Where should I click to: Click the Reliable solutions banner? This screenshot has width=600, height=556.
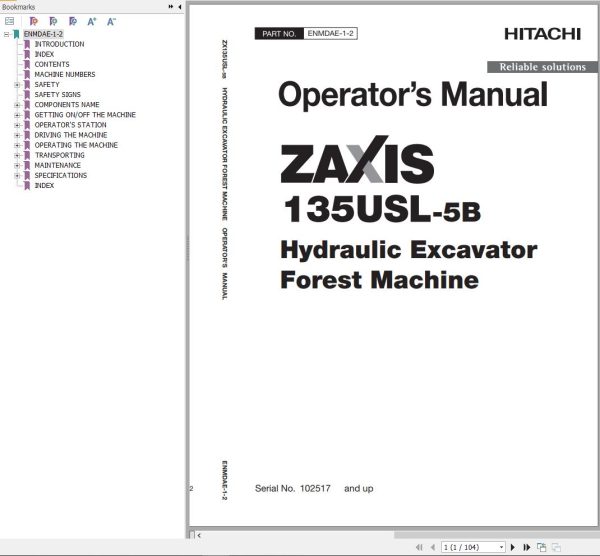tap(543, 67)
